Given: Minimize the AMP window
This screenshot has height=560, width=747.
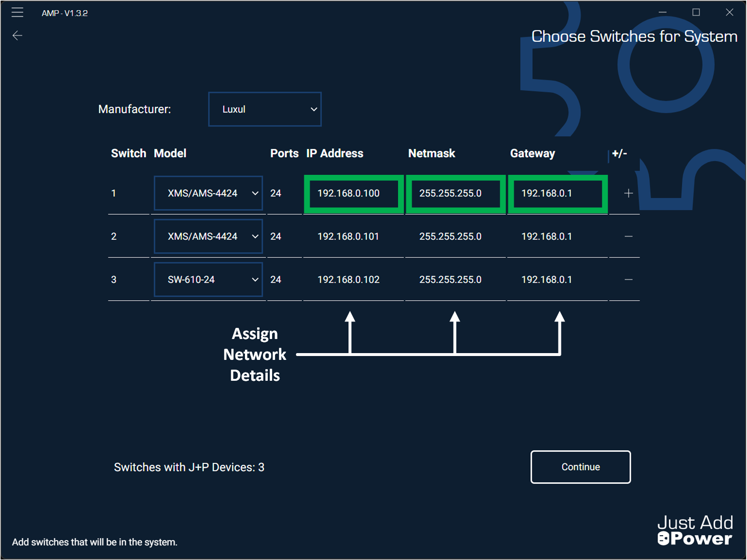Looking at the screenshot, I should pos(662,13).
